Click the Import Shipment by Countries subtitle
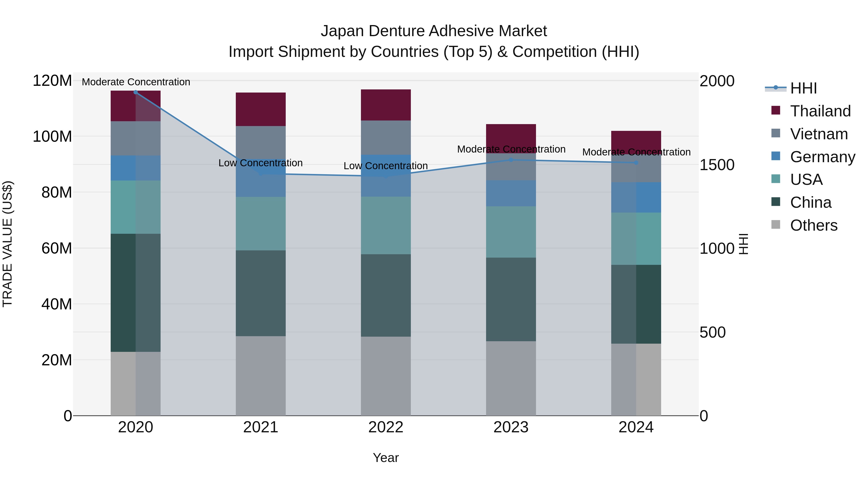The width and height of the screenshot is (868, 488). [x=434, y=52]
